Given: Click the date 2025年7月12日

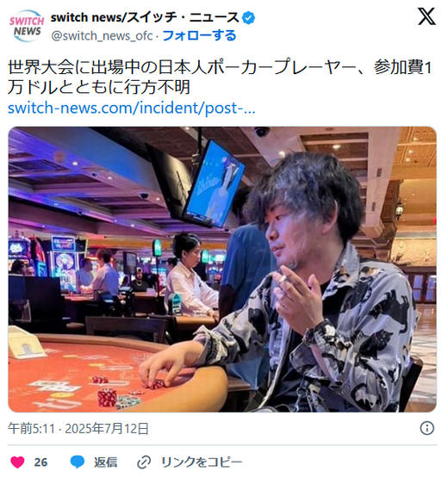Looking at the screenshot, I should click(107, 429).
